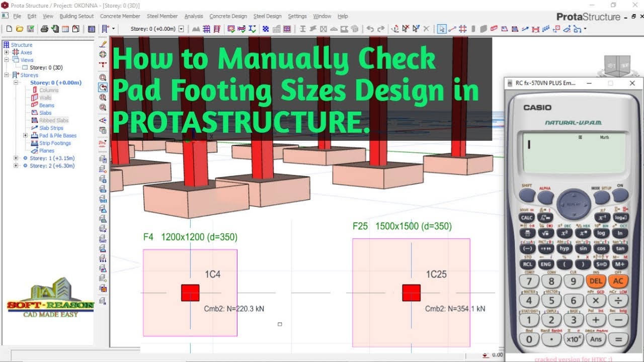Image resolution: width=644 pixels, height=362 pixels.
Task: Select the Structure root tree item
Action: click(x=22, y=45)
